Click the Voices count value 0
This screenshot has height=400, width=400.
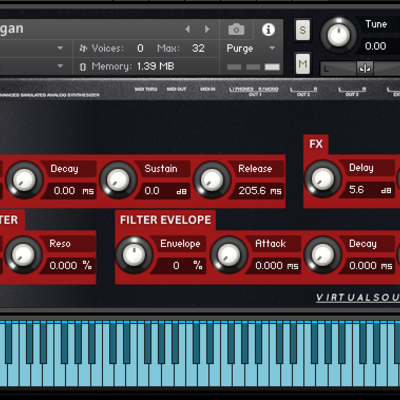[x=140, y=48]
